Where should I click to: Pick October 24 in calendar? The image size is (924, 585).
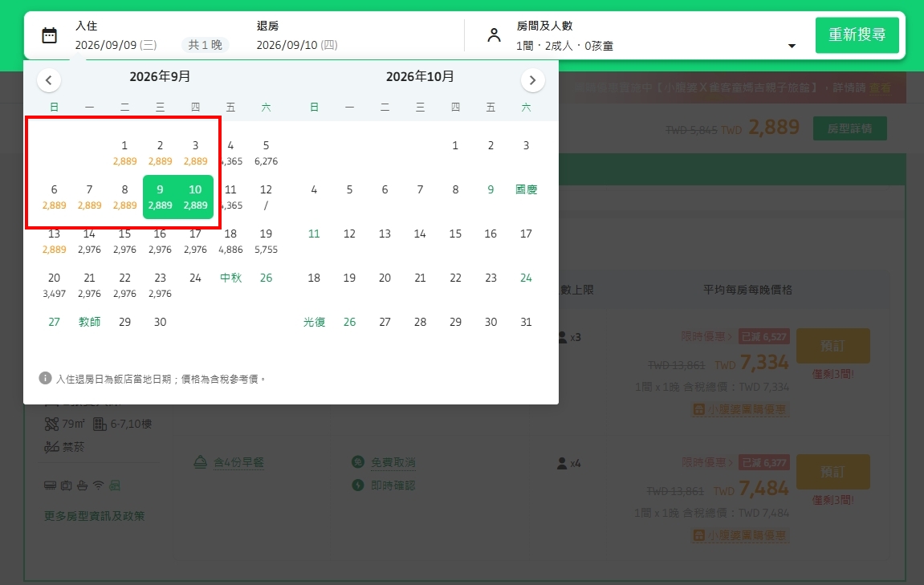tap(527, 278)
